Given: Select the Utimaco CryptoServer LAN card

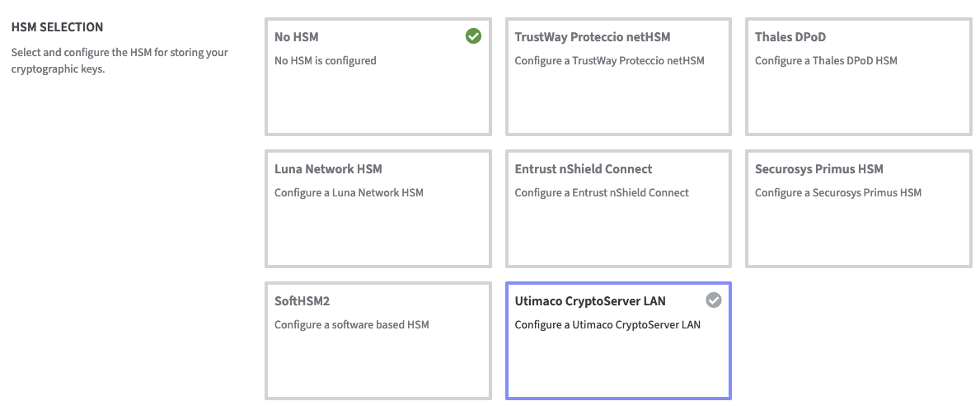Looking at the screenshot, I should 617,355.
